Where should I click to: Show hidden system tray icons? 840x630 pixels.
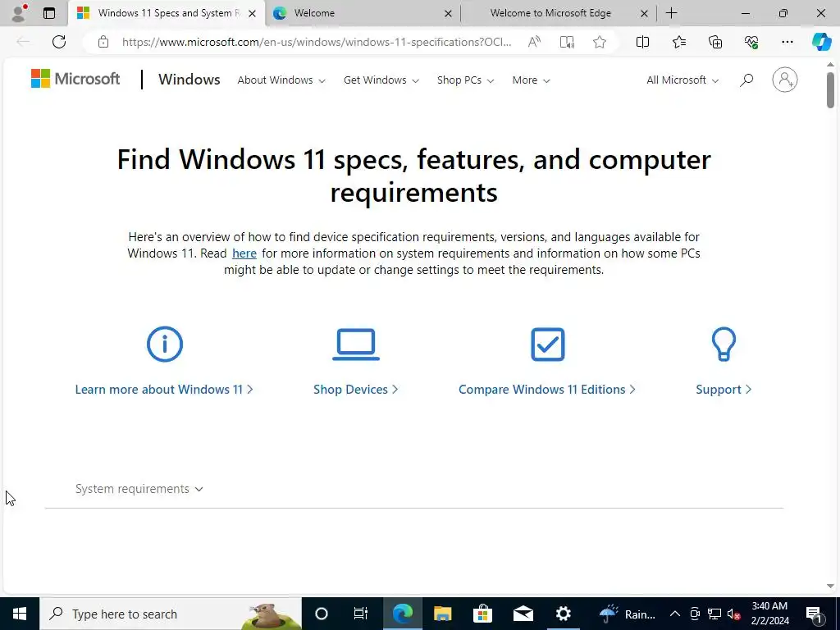coord(675,614)
